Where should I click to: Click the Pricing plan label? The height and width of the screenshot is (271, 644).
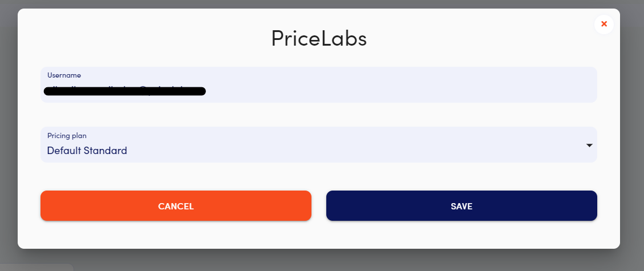tap(67, 136)
